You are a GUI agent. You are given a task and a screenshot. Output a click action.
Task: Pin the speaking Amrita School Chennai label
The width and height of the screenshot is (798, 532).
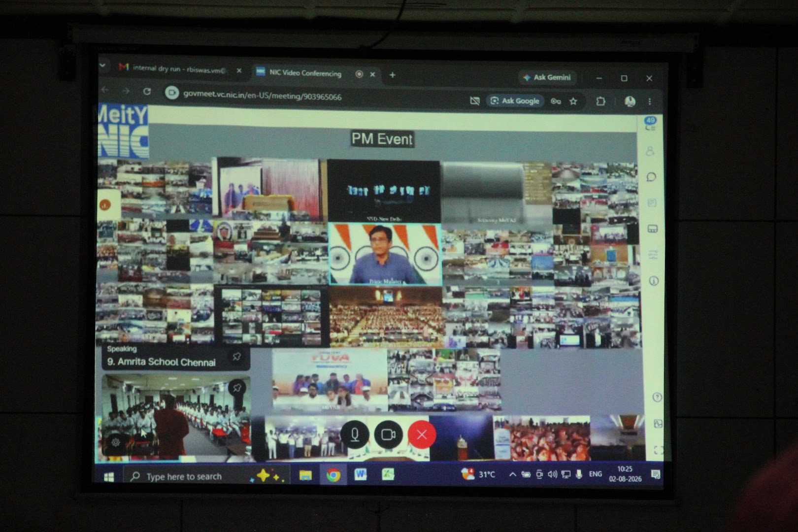pyautogui.click(x=236, y=356)
